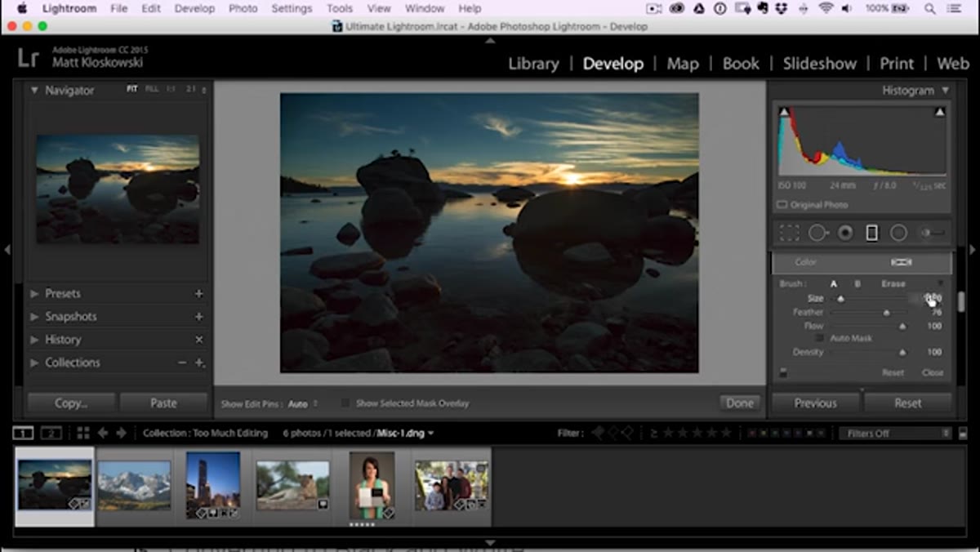Add new preset with plus icon

(x=198, y=294)
